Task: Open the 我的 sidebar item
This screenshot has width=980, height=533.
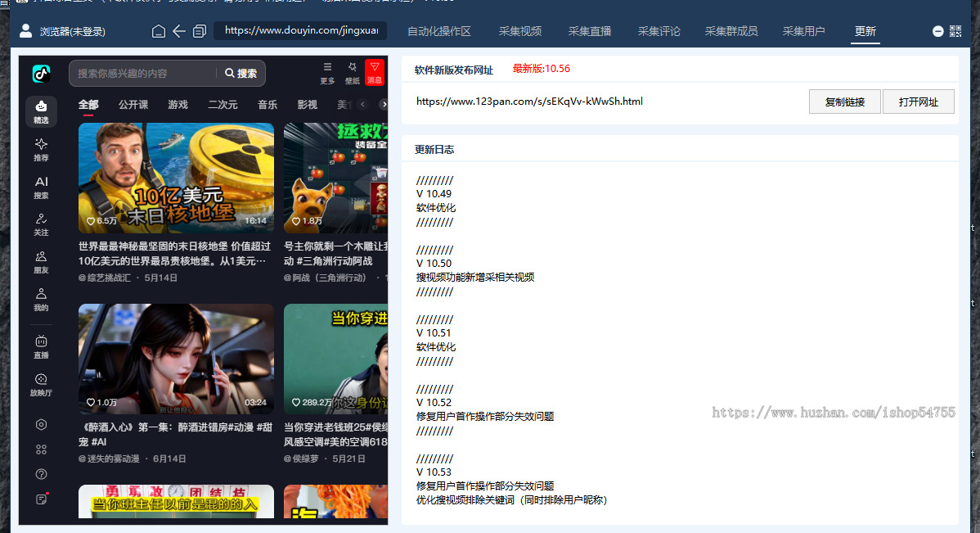Action: coord(41,300)
